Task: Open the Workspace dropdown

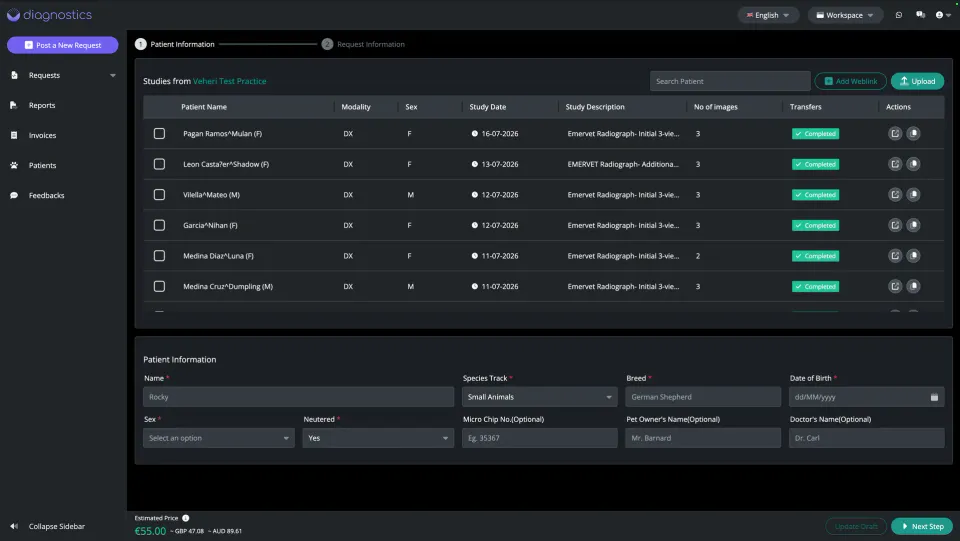Action: pyautogui.click(x=845, y=15)
